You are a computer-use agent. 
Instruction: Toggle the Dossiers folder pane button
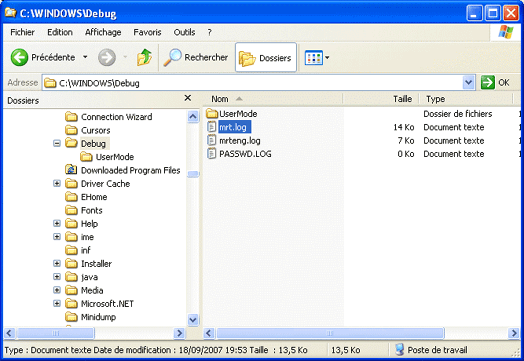pyautogui.click(x=266, y=57)
